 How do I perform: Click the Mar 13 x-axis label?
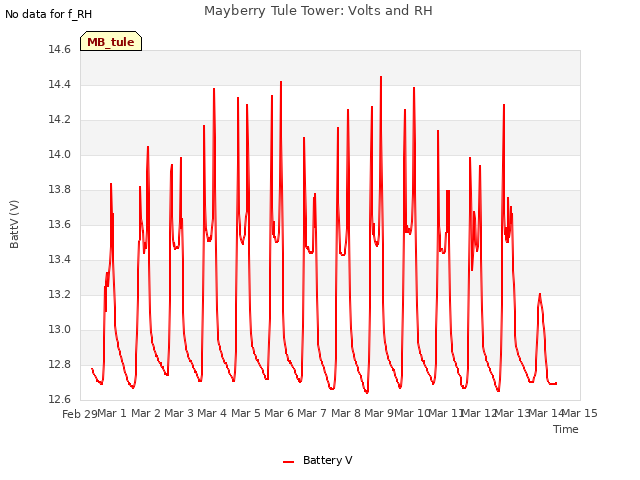(513, 413)
